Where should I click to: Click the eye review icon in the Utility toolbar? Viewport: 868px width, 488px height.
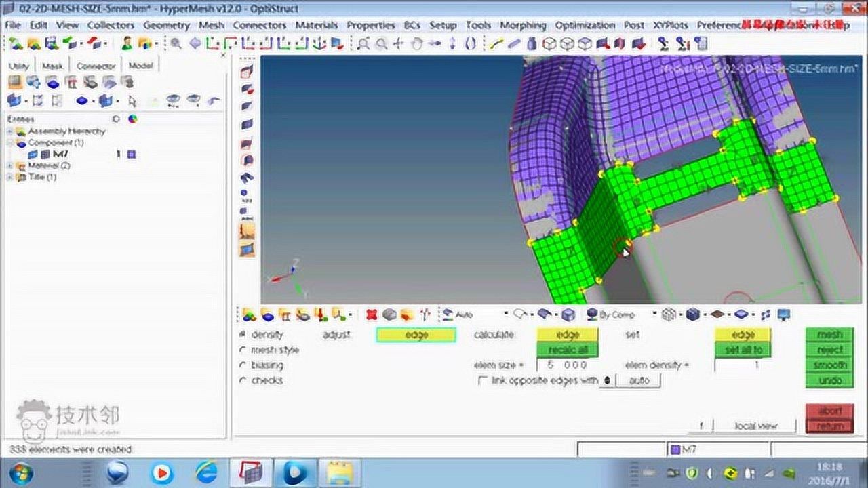tap(173, 100)
